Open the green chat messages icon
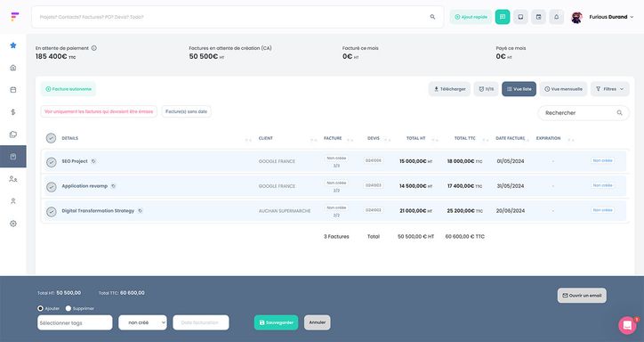The height and width of the screenshot is (342, 644). (503, 17)
